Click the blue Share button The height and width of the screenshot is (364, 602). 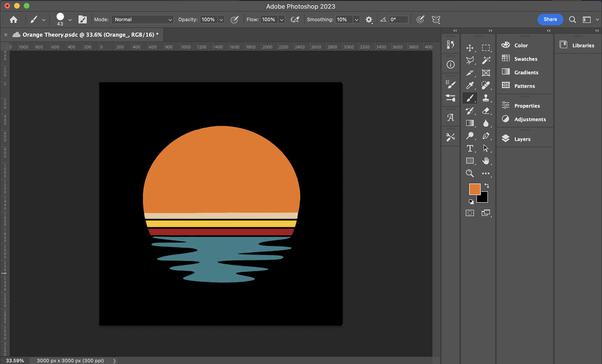pos(550,19)
